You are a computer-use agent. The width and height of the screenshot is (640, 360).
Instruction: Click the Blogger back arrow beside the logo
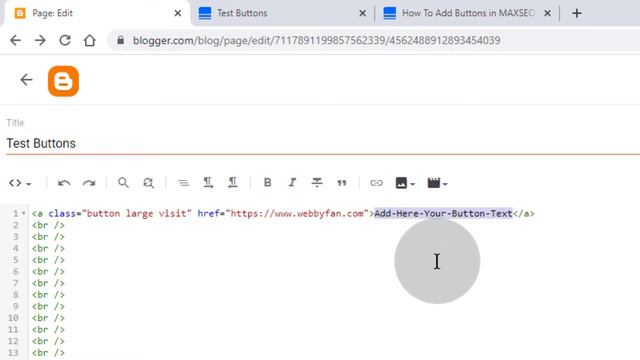[27, 80]
